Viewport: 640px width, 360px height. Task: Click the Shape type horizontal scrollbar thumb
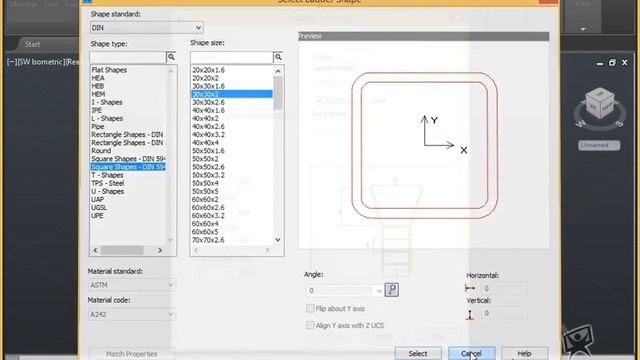click(x=122, y=250)
